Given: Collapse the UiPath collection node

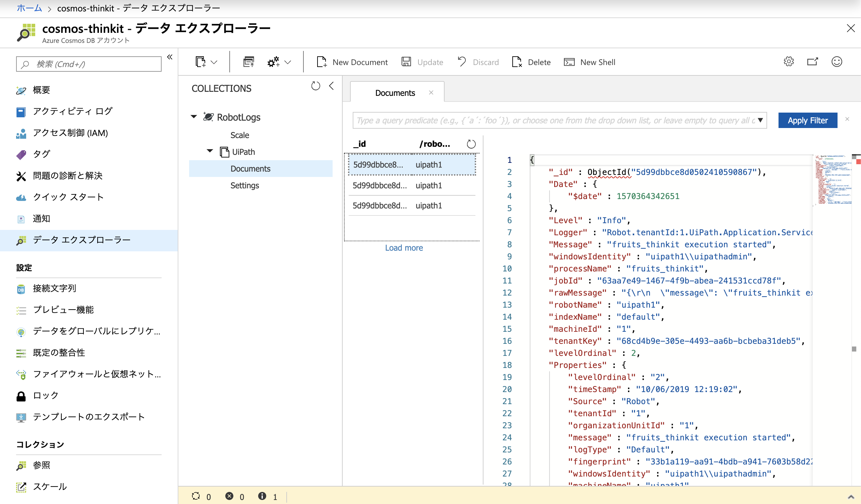Looking at the screenshot, I should click(210, 151).
